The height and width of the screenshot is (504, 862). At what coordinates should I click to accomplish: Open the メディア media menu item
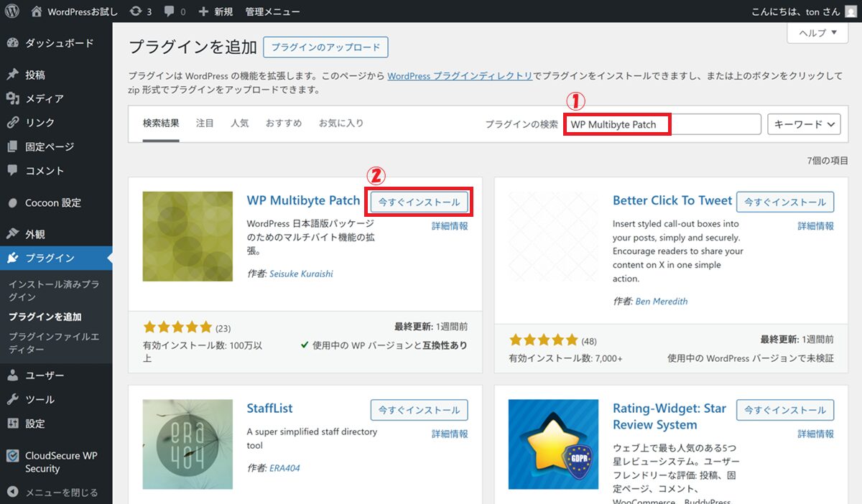45,98
